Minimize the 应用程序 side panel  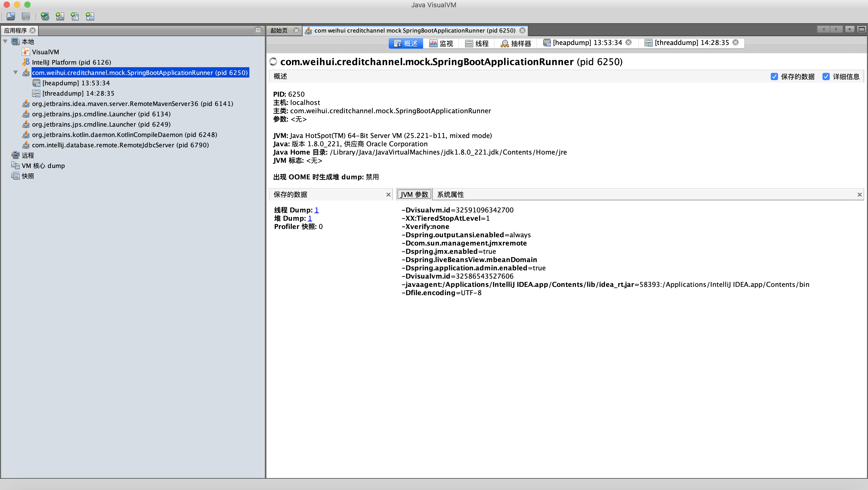[x=258, y=30]
